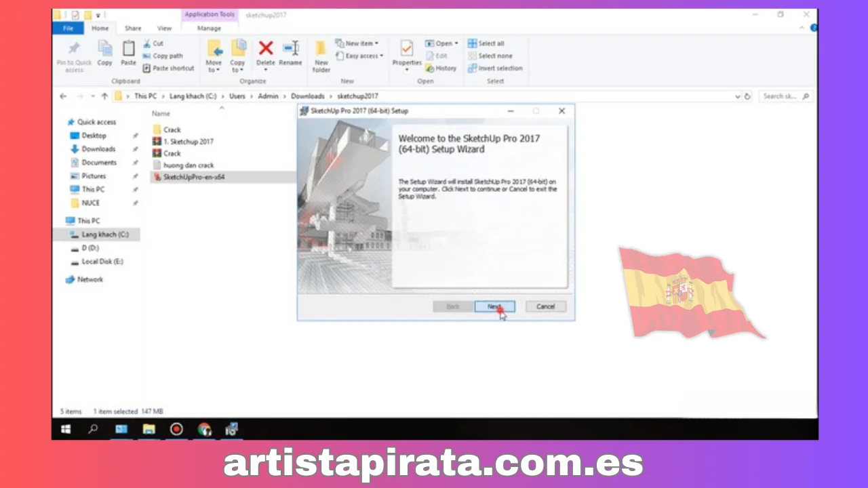
Task: Select the SketchUpPro-en-x64 installer file
Action: (x=193, y=177)
